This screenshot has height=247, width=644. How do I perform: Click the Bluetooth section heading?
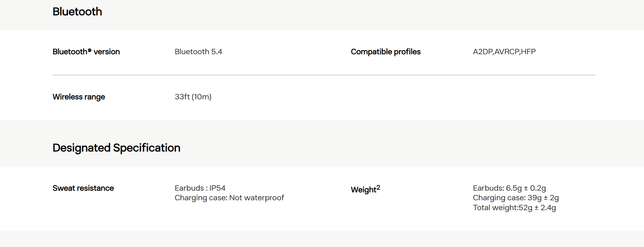(77, 12)
